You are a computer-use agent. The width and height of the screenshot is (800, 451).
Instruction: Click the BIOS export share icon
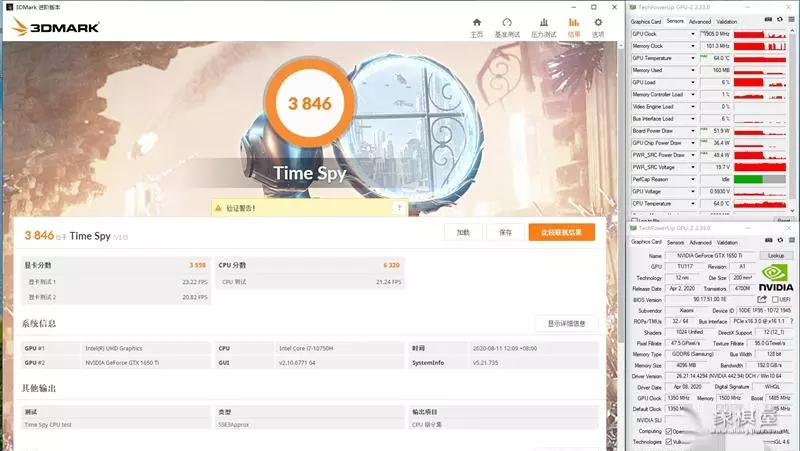click(x=762, y=299)
